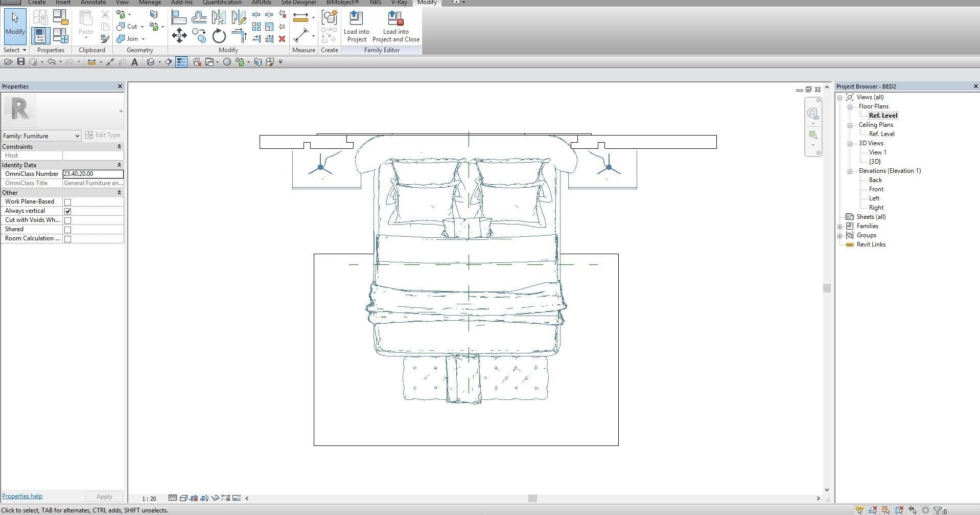
Task: Open the Add-Ins ribbon tab
Action: (182, 3)
